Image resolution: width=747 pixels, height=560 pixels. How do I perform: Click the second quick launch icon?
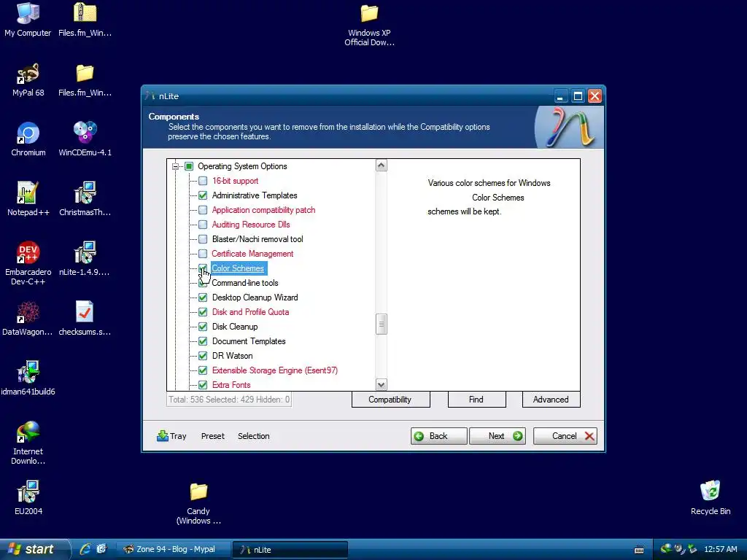(x=101, y=549)
